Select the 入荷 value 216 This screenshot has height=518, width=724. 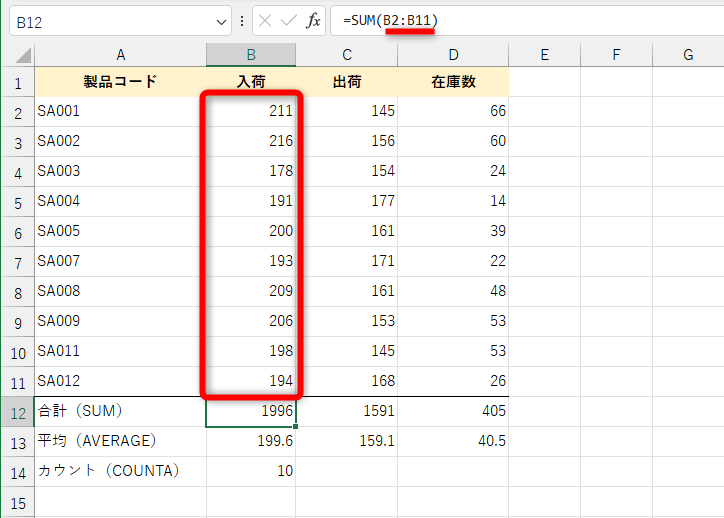point(251,141)
